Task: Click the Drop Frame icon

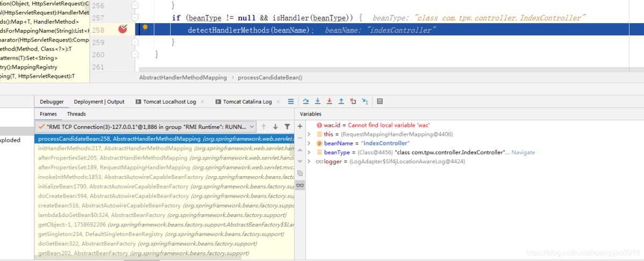Action: [x=353, y=102]
